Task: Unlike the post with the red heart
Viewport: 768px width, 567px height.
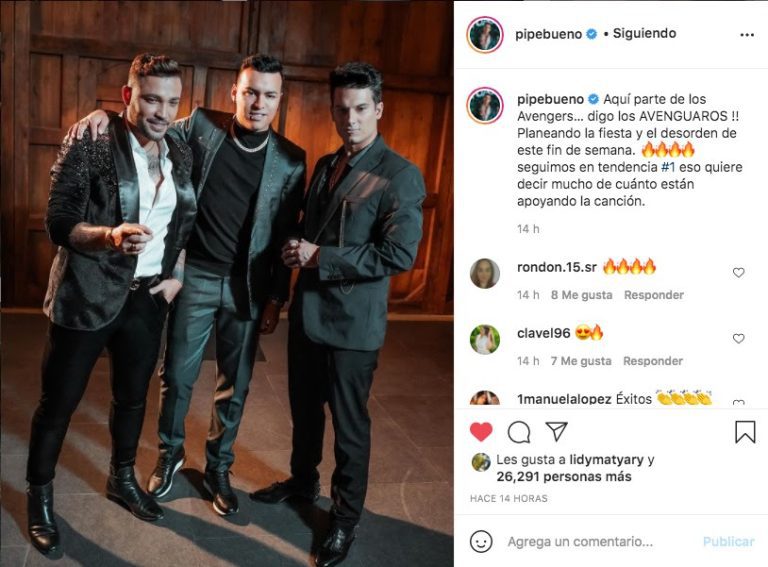Action: (481, 432)
